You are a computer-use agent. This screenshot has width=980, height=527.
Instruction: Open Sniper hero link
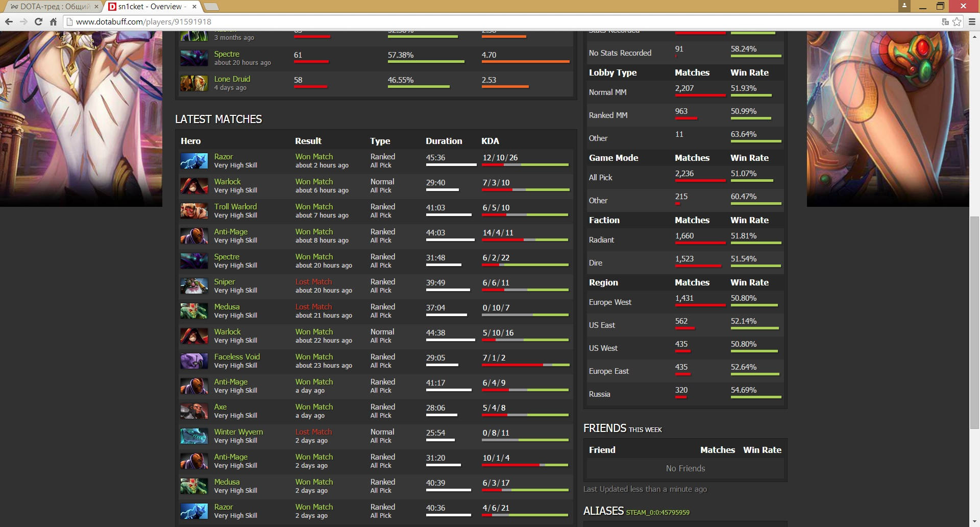[x=225, y=282]
